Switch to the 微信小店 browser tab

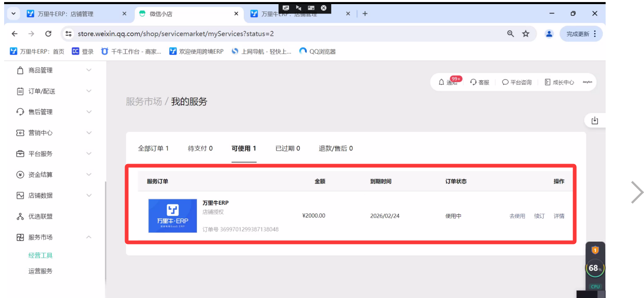pos(189,14)
